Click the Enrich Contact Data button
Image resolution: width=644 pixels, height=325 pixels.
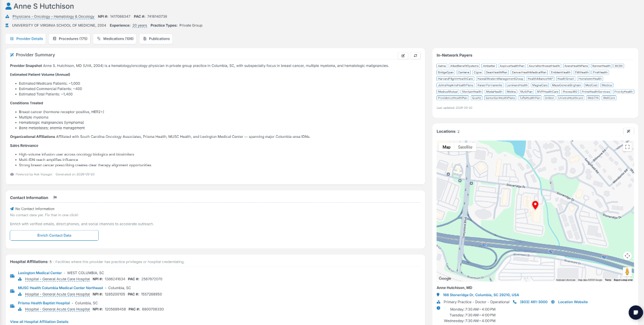[54, 235]
